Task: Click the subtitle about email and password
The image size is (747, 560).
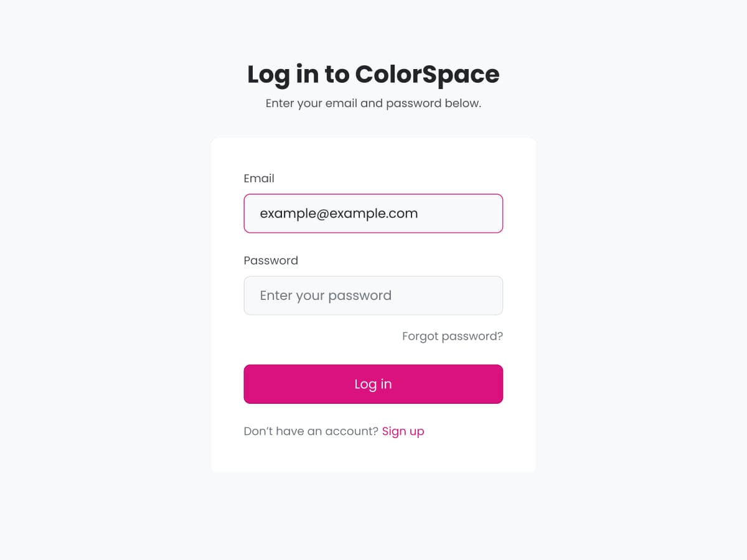Action: (x=373, y=103)
